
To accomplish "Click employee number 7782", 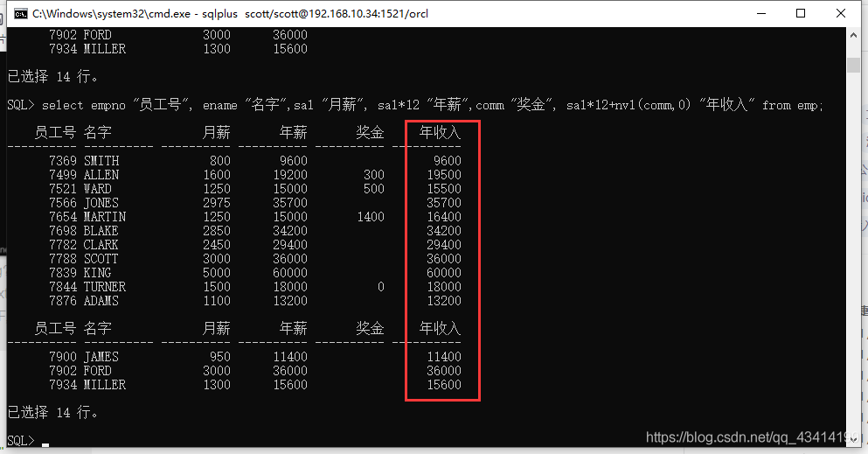I will (63, 244).
